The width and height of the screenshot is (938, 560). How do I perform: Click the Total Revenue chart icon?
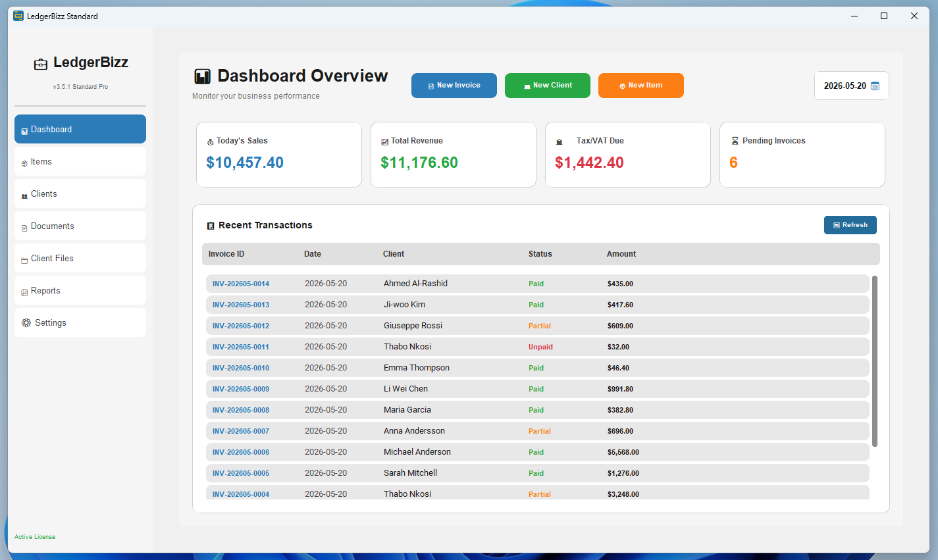pos(384,141)
